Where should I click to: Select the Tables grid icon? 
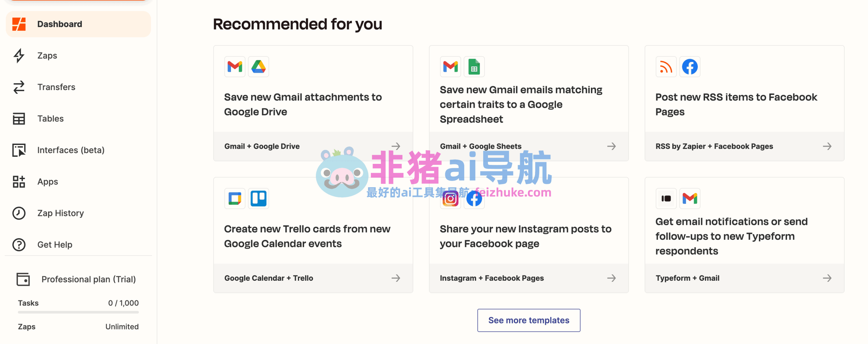pos(19,119)
